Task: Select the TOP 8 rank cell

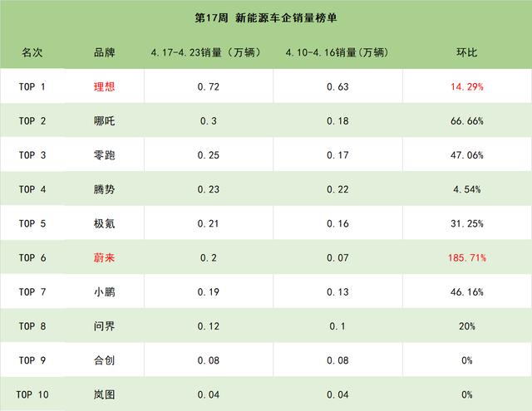Action: (x=32, y=326)
